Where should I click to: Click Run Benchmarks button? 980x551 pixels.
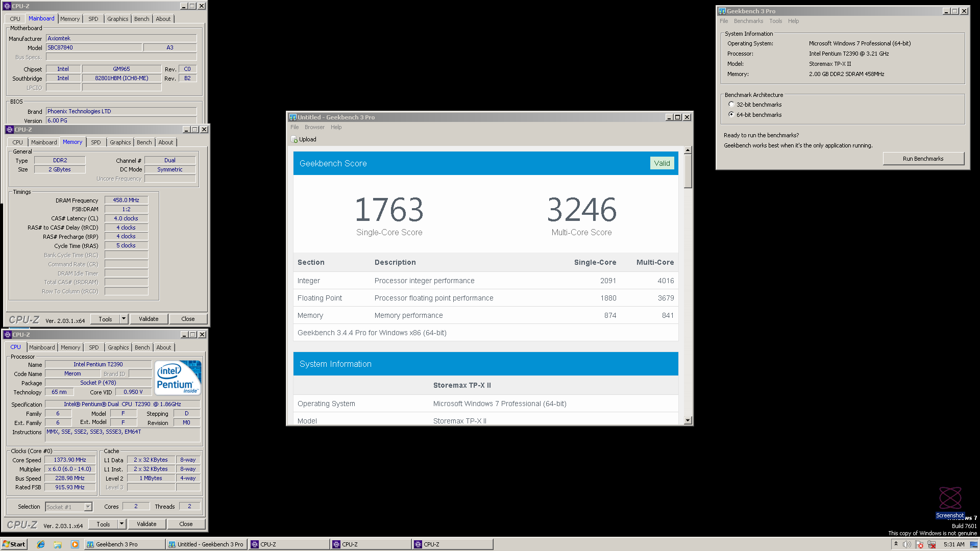point(923,159)
